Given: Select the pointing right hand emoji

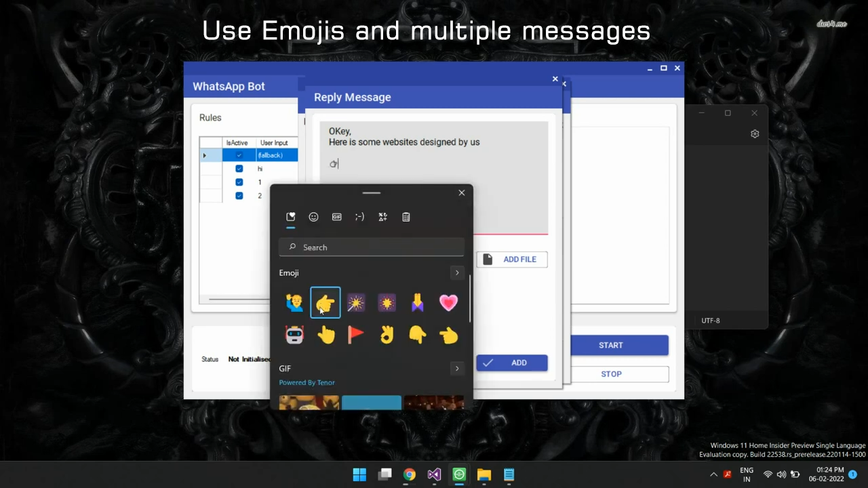Looking at the screenshot, I should pyautogui.click(x=325, y=303).
